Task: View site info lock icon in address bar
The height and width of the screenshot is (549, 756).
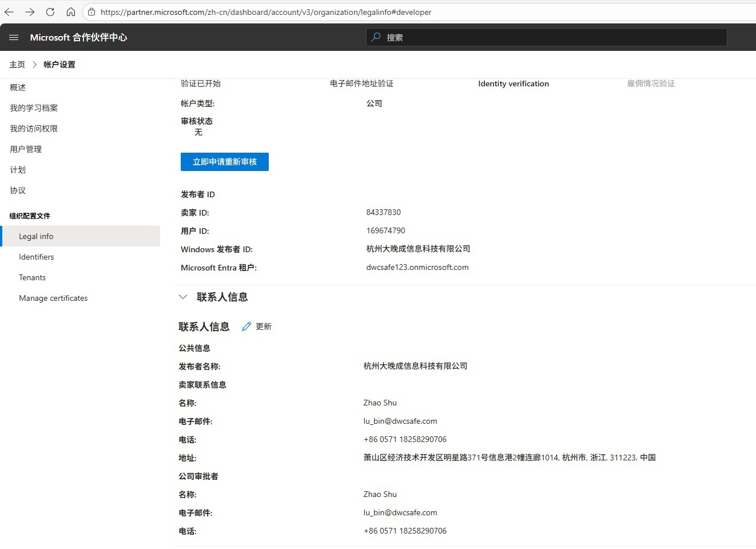Action: 91,12
